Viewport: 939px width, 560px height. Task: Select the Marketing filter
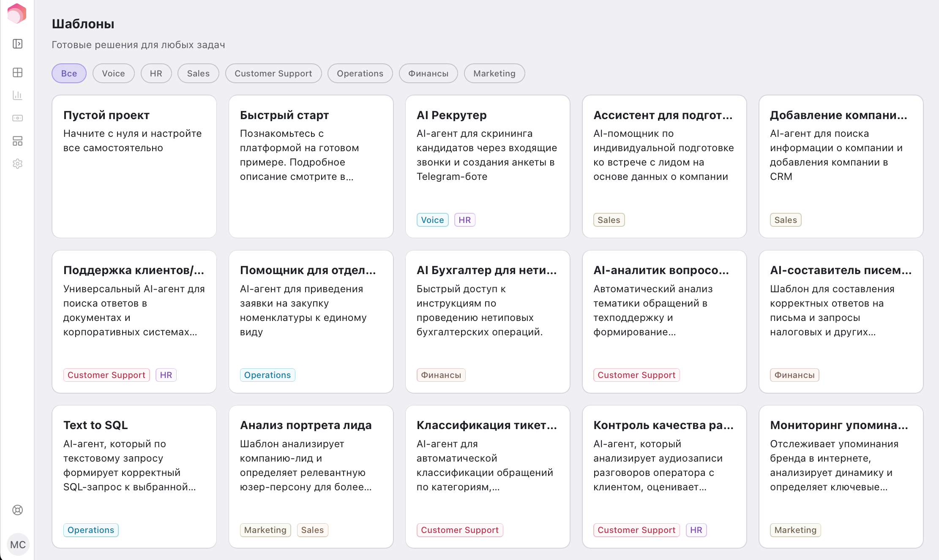(x=494, y=73)
